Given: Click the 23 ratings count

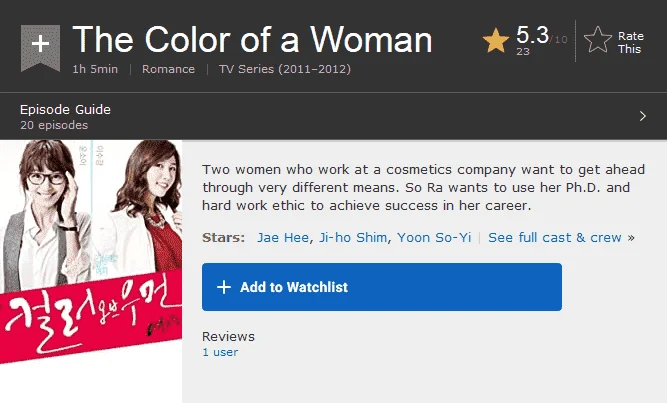Looking at the screenshot, I should (523, 51).
